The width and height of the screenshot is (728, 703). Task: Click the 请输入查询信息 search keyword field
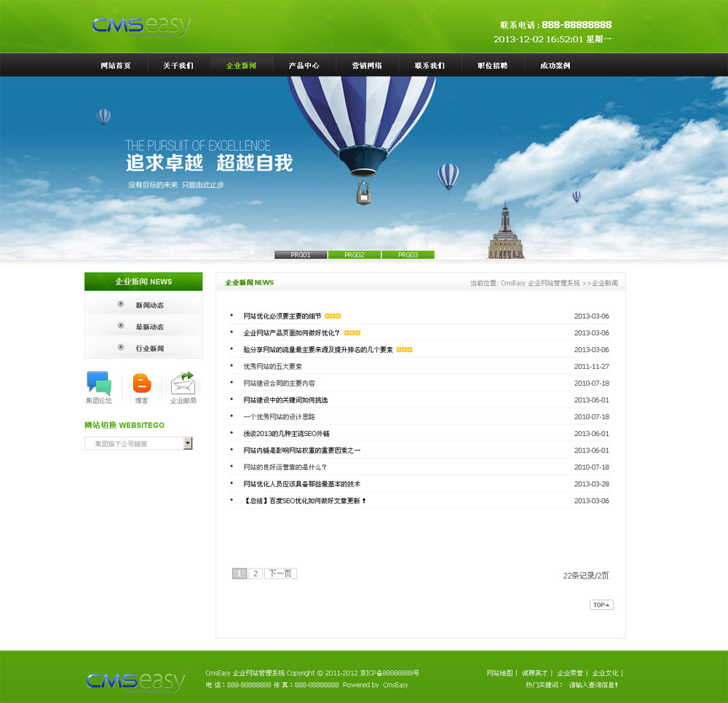(x=593, y=685)
